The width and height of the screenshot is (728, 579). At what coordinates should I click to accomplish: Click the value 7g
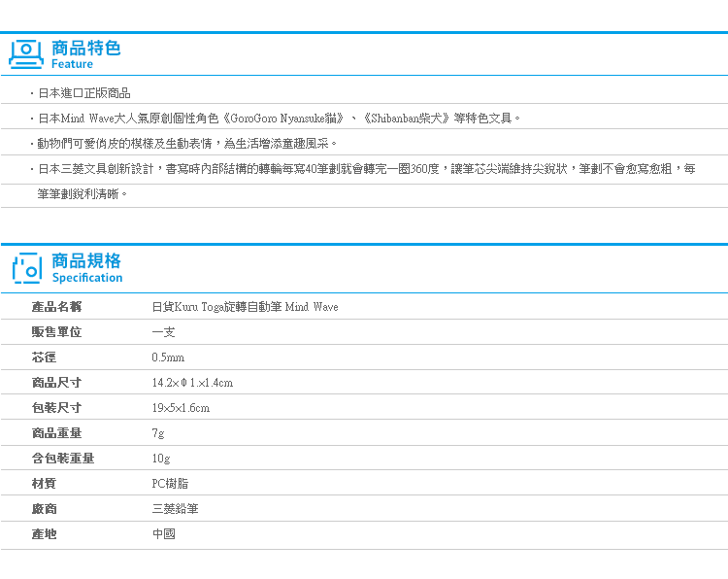[x=158, y=433]
